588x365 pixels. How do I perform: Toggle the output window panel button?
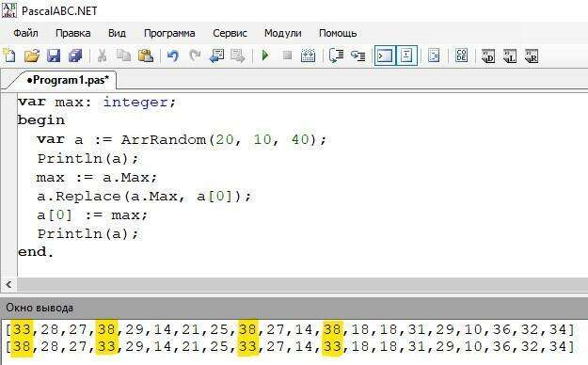click(385, 56)
